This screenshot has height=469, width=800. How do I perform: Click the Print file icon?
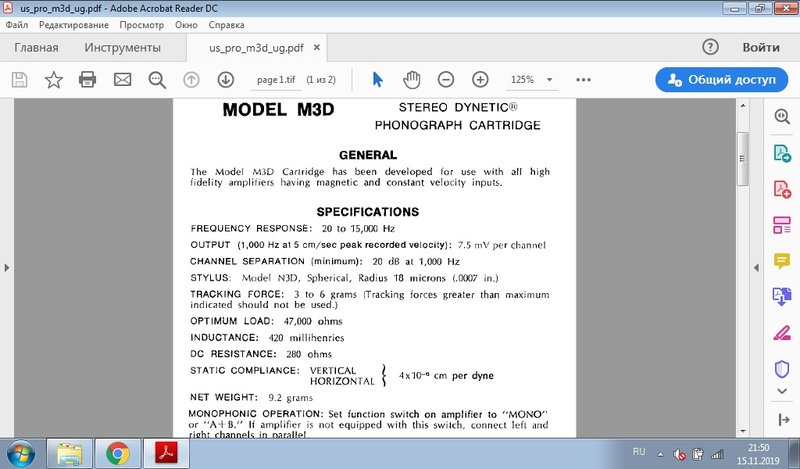pyautogui.click(x=87, y=80)
